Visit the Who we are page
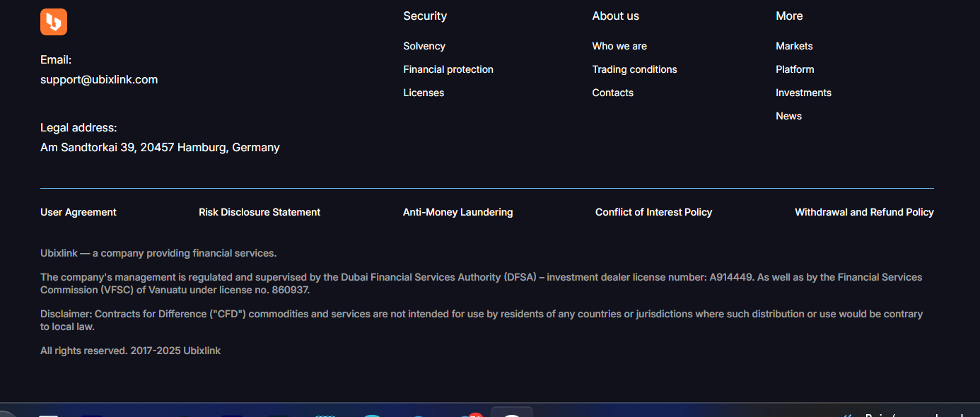 (619, 46)
